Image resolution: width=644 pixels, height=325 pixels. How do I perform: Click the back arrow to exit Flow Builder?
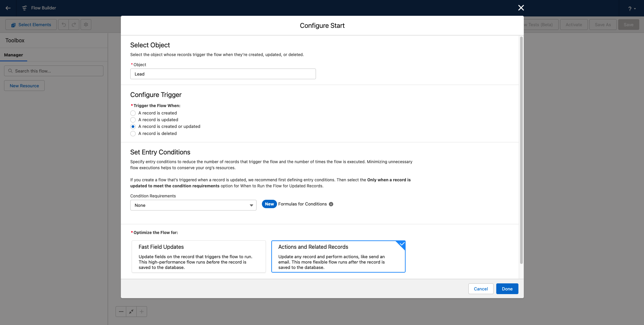pyautogui.click(x=8, y=8)
